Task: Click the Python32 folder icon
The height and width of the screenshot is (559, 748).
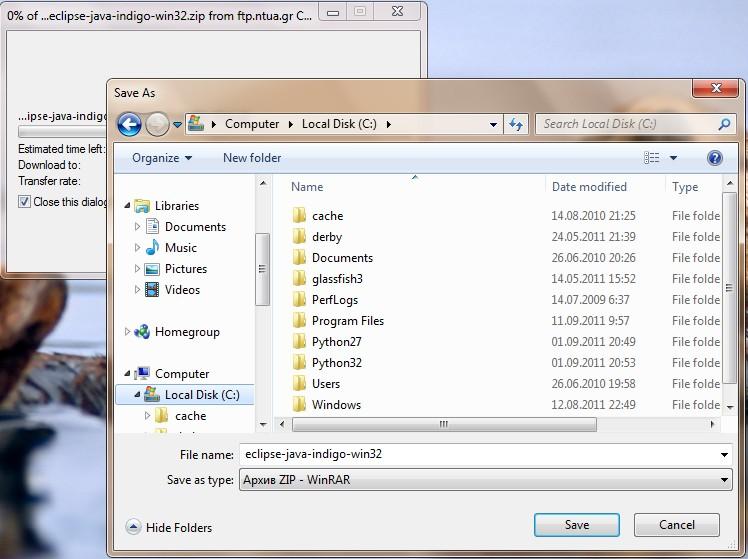Action: [299, 362]
